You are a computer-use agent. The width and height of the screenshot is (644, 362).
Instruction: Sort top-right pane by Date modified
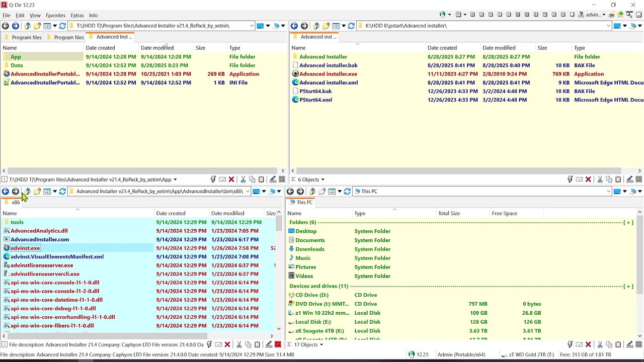pyautogui.click(x=507, y=48)
